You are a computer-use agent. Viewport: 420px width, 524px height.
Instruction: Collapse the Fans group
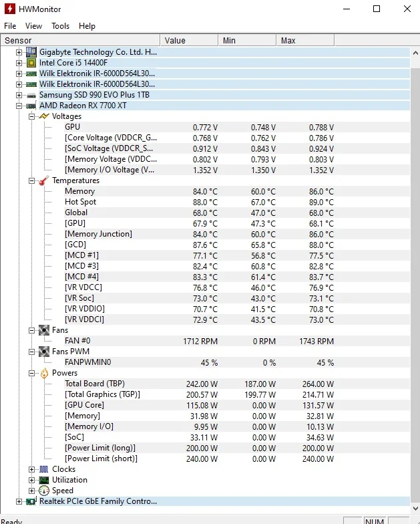32,330
